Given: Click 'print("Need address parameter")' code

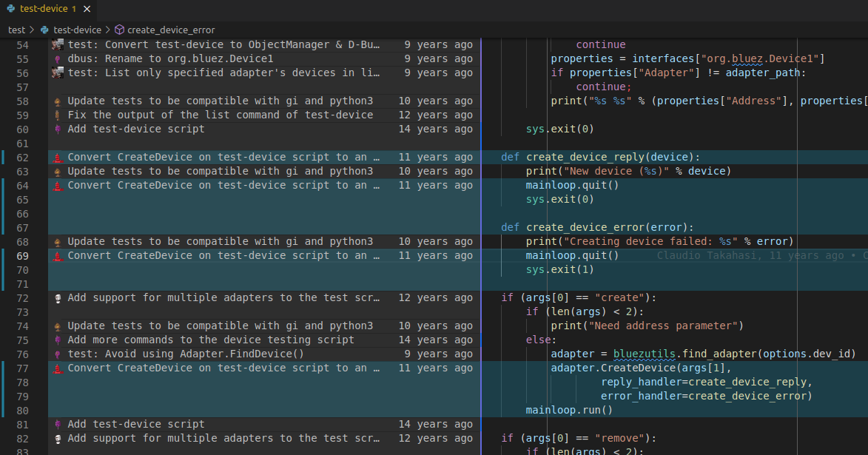Looking at the screenshot, I should coord(647,326).
